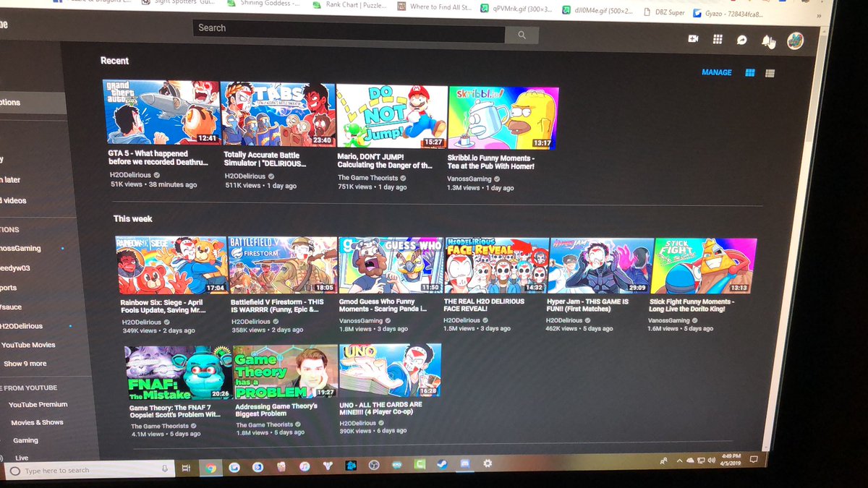Play the Skribbl.io Homer thumbnail

point(503,117)
